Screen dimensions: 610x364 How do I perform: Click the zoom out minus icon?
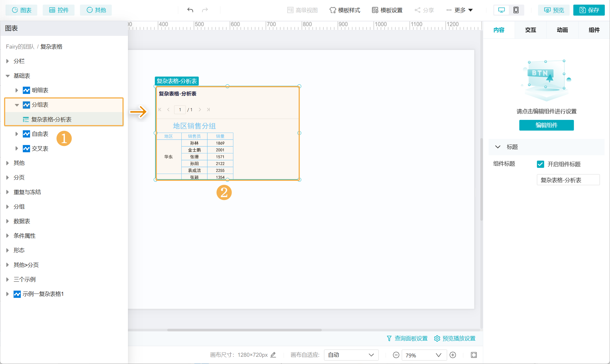(x=396, y=355)
